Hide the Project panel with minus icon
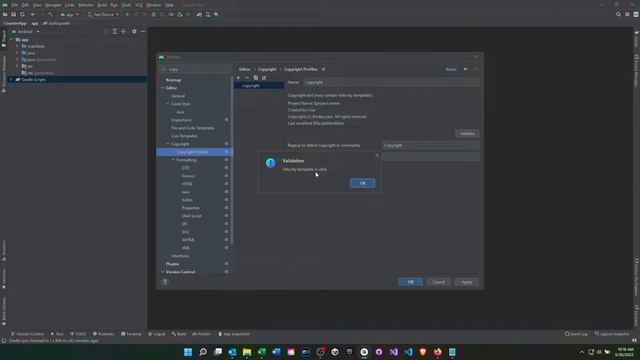This screenshot has height=360, width=640. click(x=143, y=31)
